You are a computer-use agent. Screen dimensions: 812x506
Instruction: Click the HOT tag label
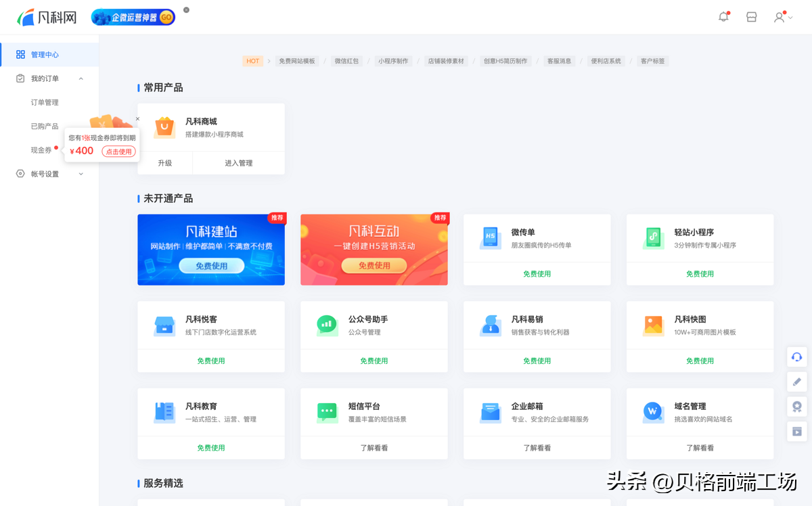click(x=253, y=61)
